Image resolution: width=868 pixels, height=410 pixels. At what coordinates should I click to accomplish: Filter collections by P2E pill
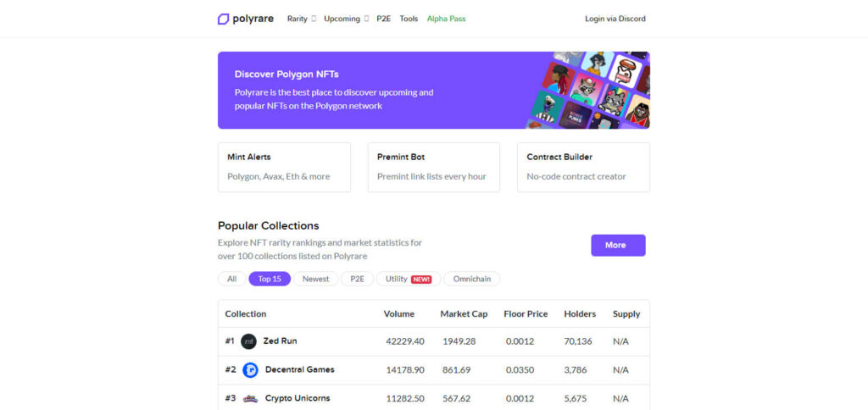[x=357, y=279]
